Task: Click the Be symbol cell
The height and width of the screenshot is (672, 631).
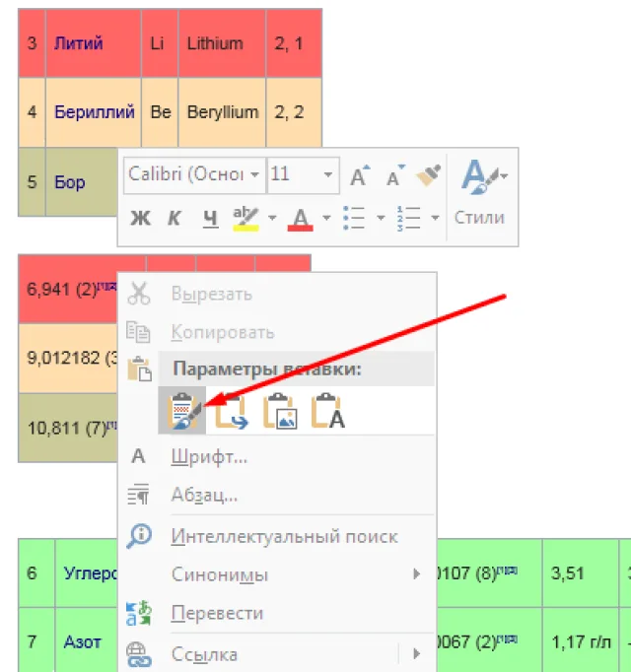Action: click(160, 112)
